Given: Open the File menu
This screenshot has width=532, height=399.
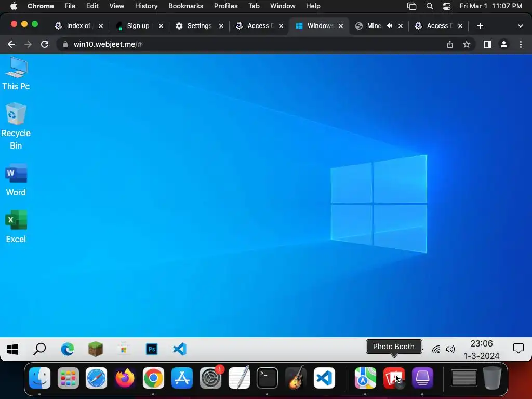Looking at the screenshot, I should 70,6.
